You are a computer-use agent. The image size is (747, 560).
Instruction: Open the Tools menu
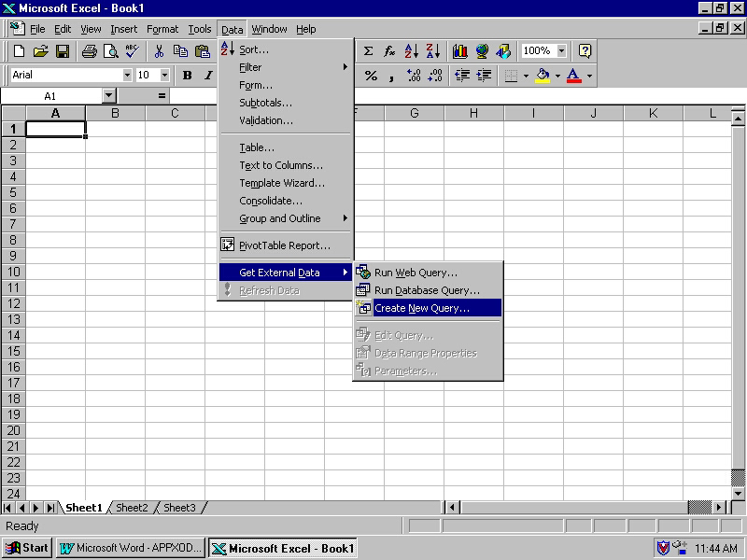pyautogui.click(x=200, y=29)
